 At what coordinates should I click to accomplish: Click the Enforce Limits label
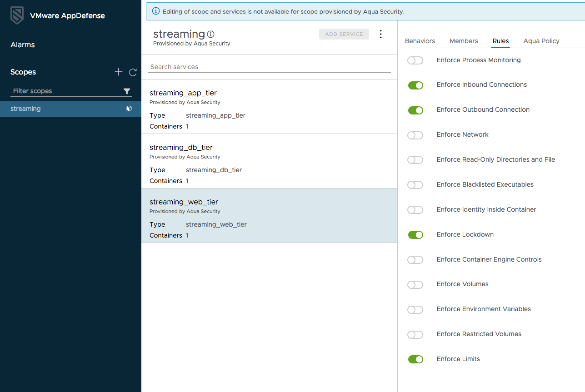tap(458, 359)
